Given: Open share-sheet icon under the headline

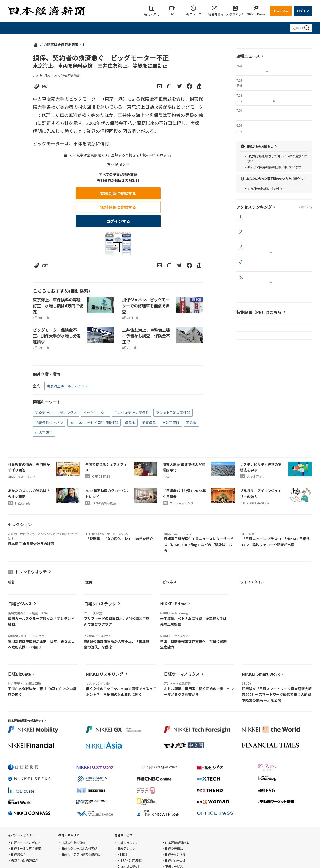Looking at the screenshot, I should pyautogui.click(x=199, y=86).
